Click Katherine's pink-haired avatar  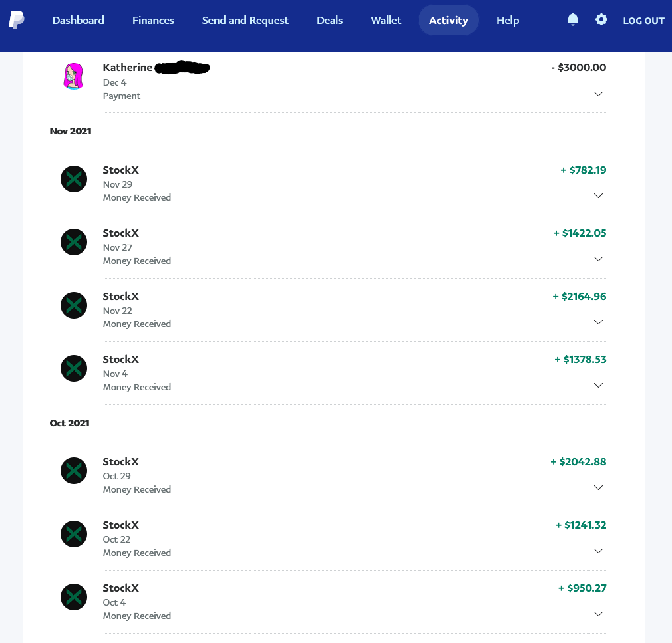73,76
